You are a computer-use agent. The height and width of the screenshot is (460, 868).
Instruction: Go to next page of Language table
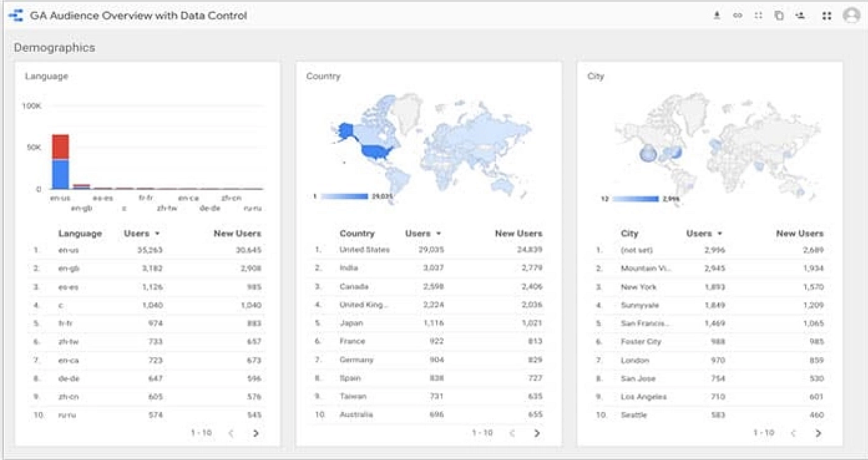[258, 432]
